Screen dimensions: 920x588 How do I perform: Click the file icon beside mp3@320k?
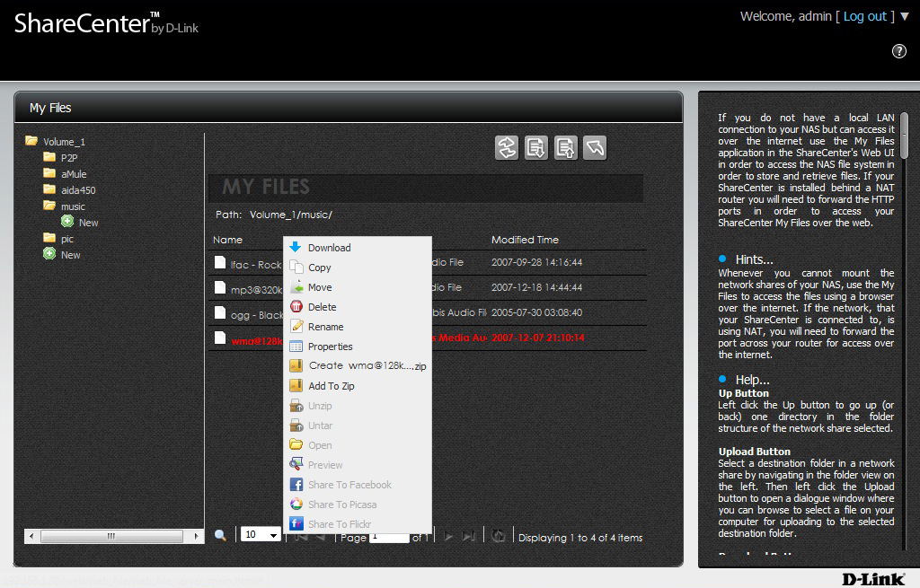point(220,287)
